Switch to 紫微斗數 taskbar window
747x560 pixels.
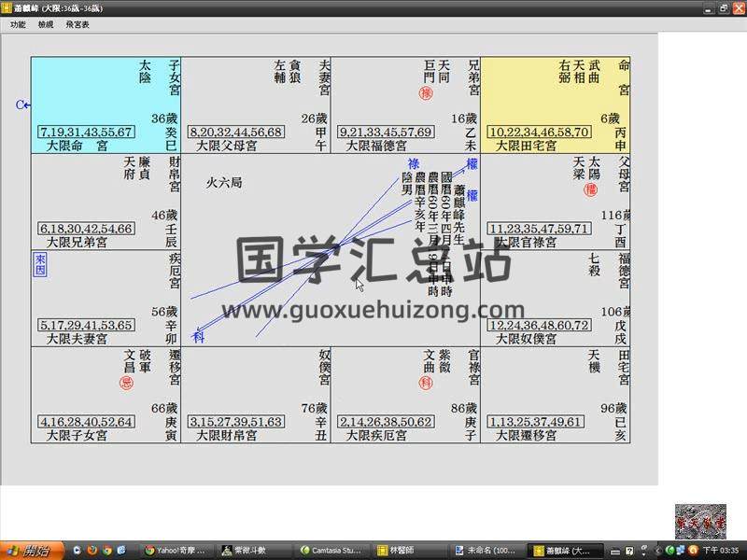pyautogui.click(x=252, y=551)
